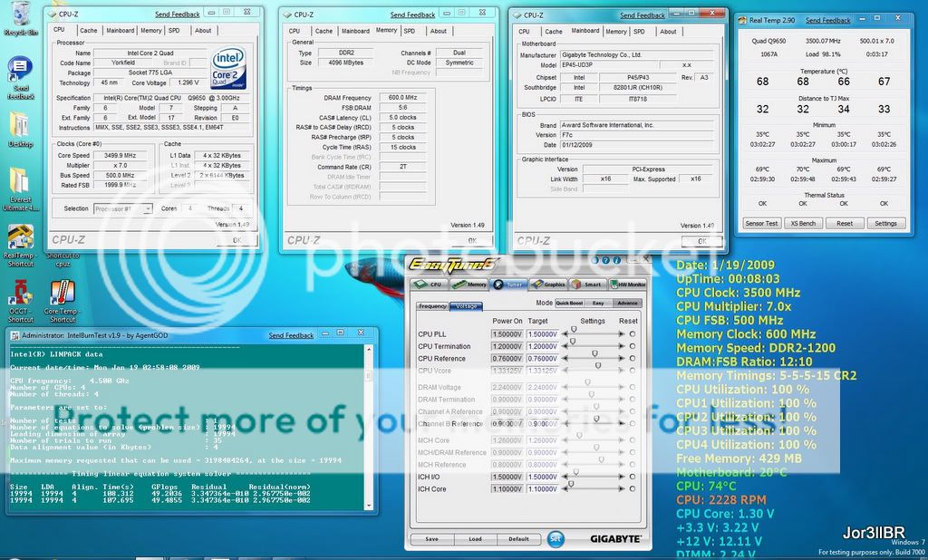
Task: Click the EasyTune6 help question mark icon
Action: [x=606, y=260]
